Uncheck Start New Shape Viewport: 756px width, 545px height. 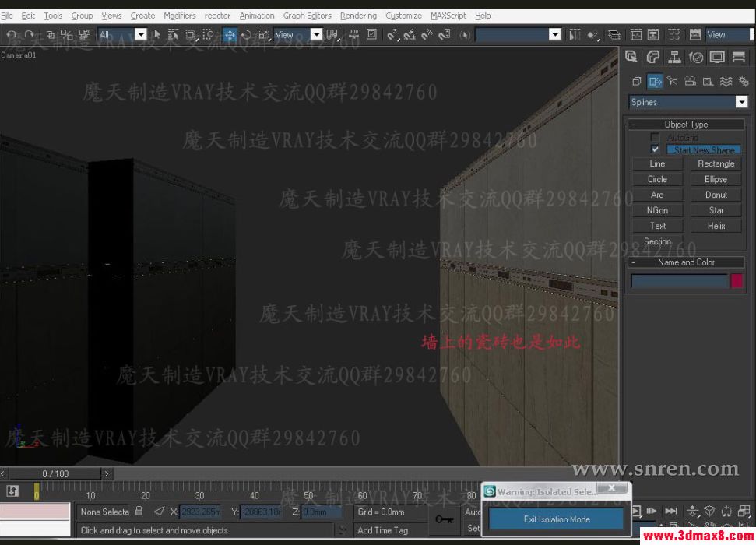pos(655,149)
